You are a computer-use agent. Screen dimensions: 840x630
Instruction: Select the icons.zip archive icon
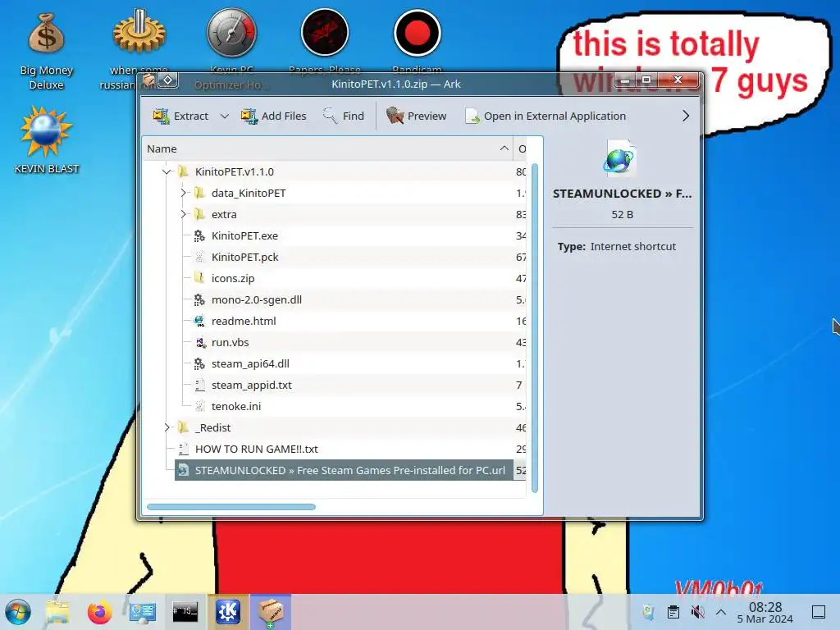[x=199, y=278]
